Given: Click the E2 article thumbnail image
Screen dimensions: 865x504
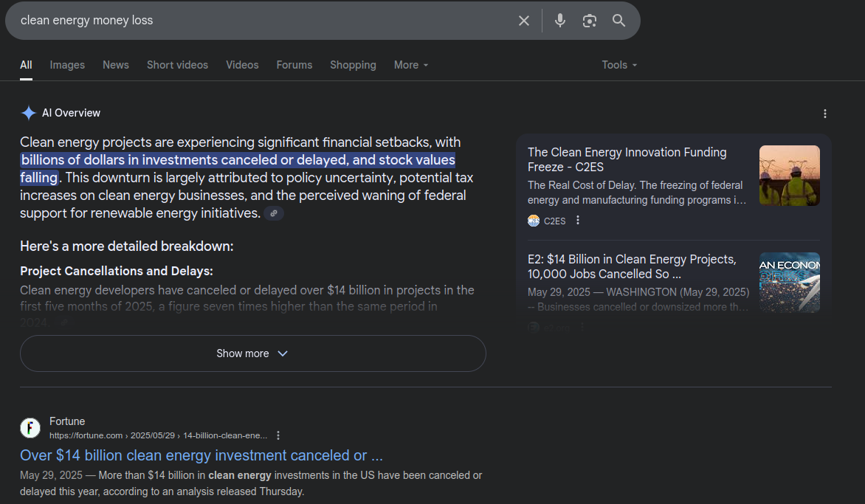Looking at the screenshot, I should coord(789,282).
